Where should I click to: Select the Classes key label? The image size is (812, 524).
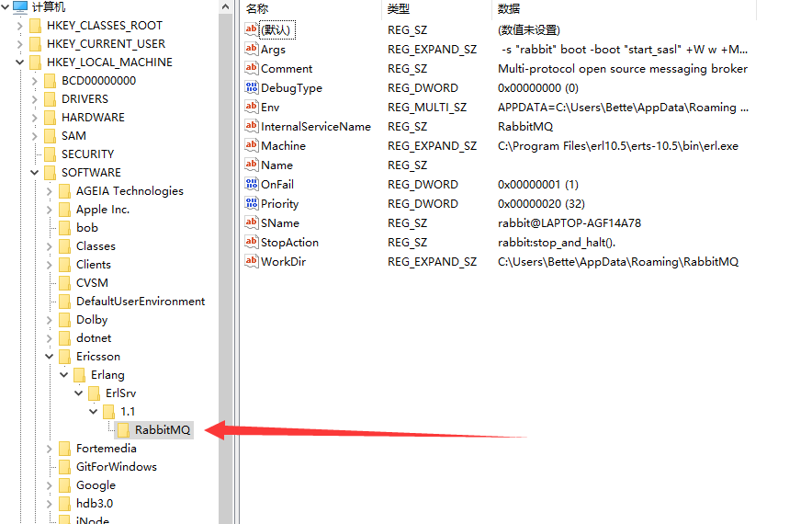click(x=96, y=246)
